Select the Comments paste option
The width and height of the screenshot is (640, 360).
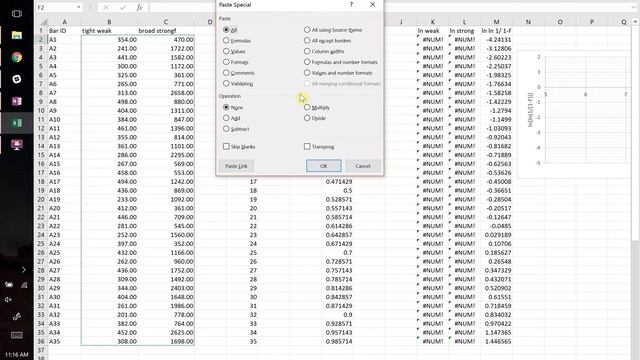[x=239, y=73]
